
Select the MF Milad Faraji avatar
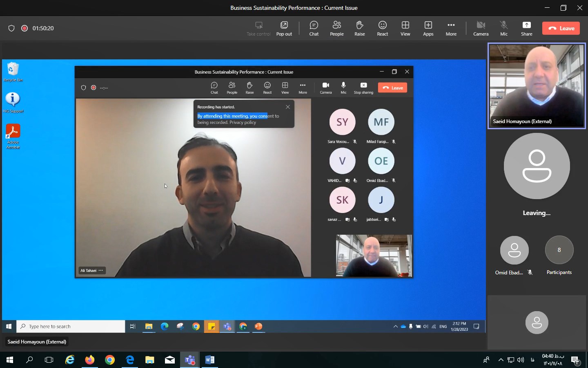click(x=381, y=122)
